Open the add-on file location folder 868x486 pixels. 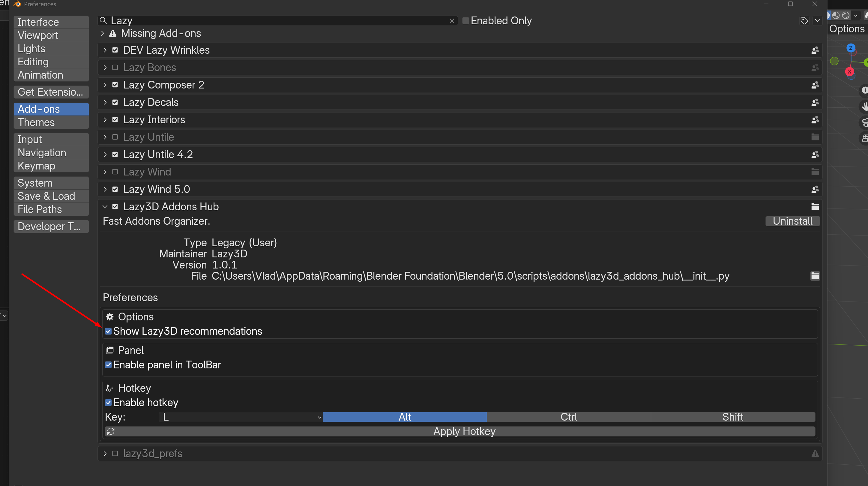pos(815,276)
